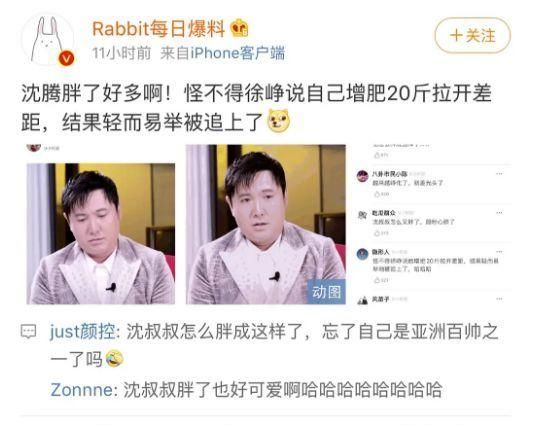
Task: Open three-dot menu beside 隐形人 comment
Action: (499, 252)
